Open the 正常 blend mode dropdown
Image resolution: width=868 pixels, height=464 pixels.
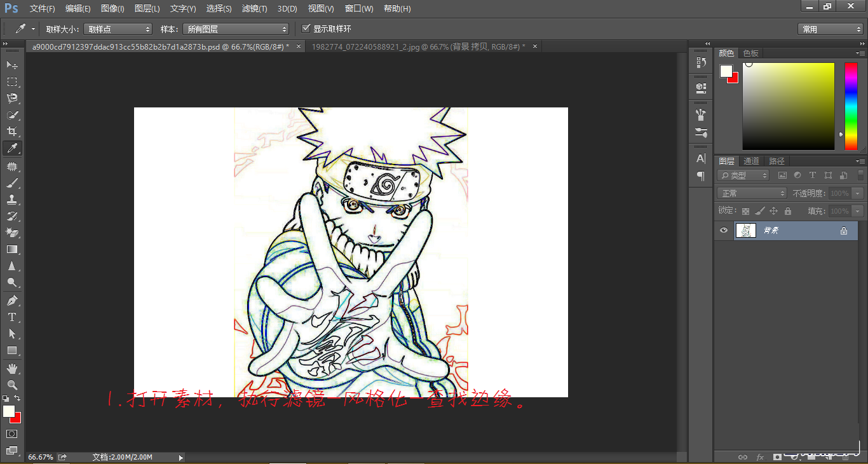coord(752,193)
